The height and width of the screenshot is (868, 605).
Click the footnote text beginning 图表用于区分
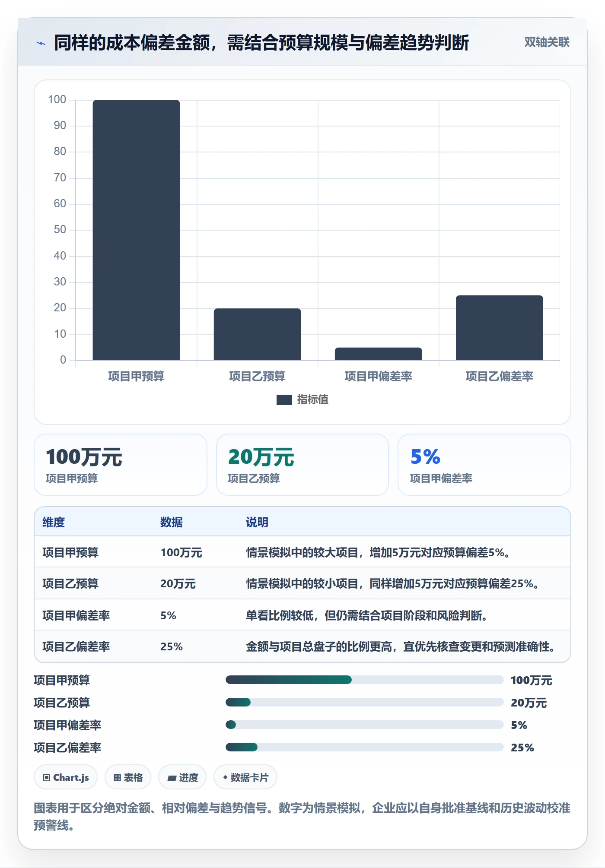(x=302, y=817)
